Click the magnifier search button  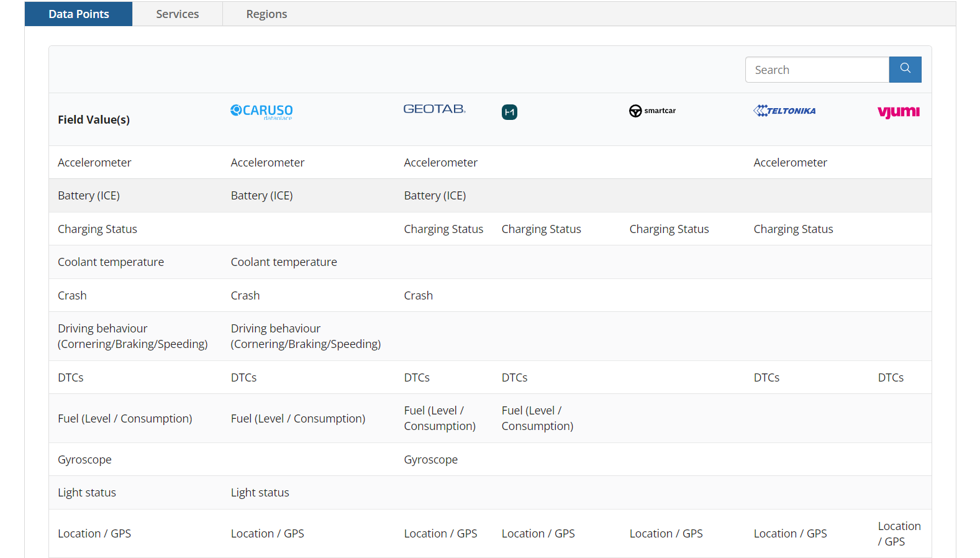(905, 70)
